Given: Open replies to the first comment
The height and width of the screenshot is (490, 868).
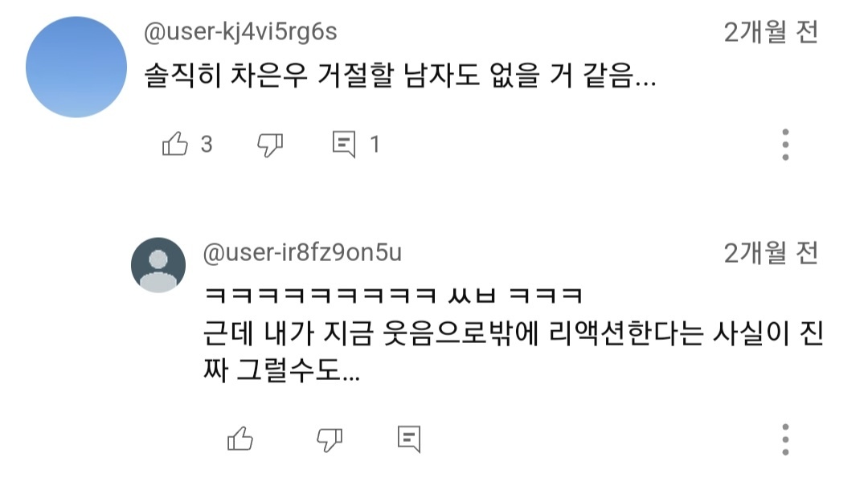Looking at the screenshot, I should (345, 143).
